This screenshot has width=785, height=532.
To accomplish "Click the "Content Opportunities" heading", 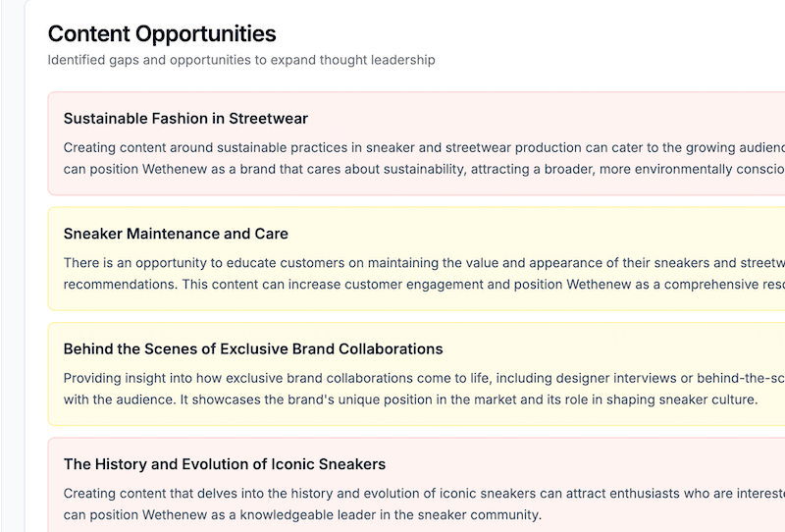I will (162, 34).
